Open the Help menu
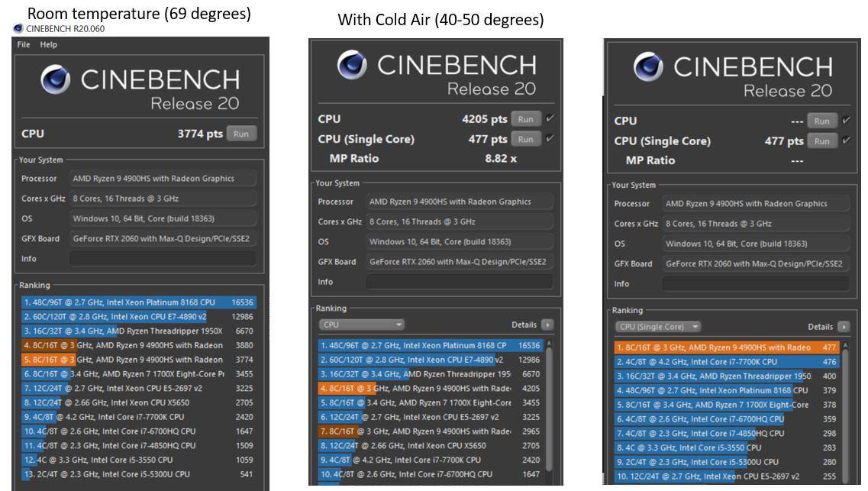 pyautogui.click(x=48, y=44)
